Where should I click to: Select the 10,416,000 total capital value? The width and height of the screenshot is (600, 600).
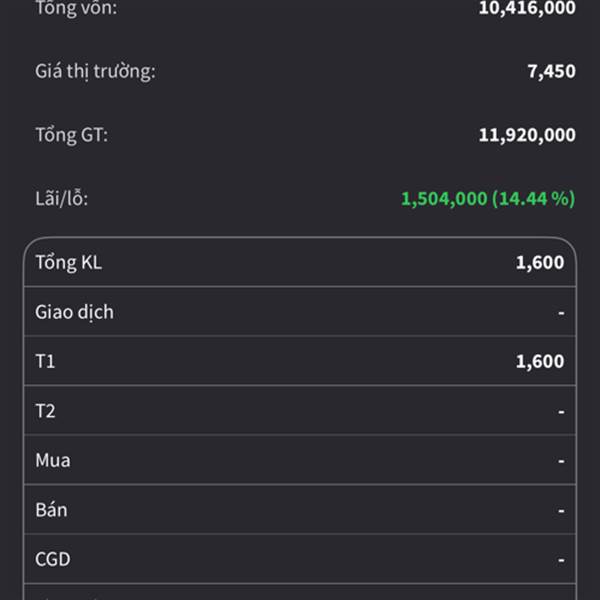tap(527, 8)
